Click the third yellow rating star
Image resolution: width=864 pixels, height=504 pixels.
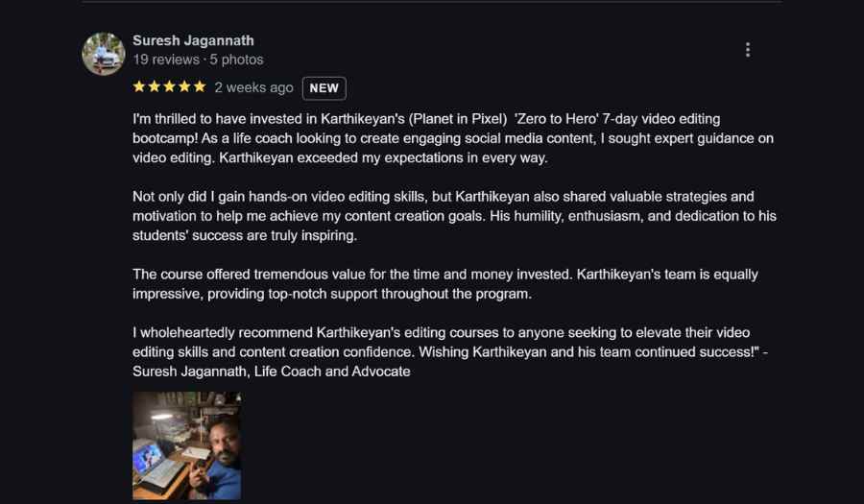tap(169, 86)
